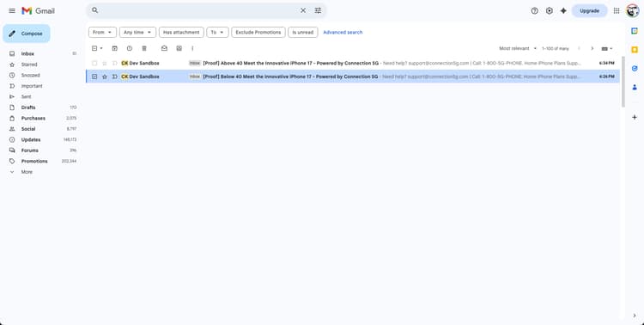This screenshot has width=644, height=325.
Task: Click the Compose button
Action: click(x=27, y=34)
